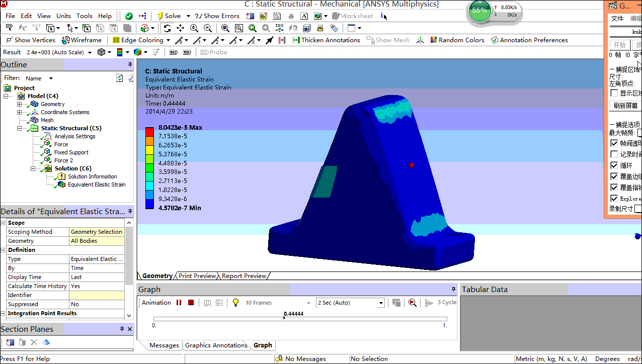Toggle the 记录时间 checkbox

coord(614,154)
